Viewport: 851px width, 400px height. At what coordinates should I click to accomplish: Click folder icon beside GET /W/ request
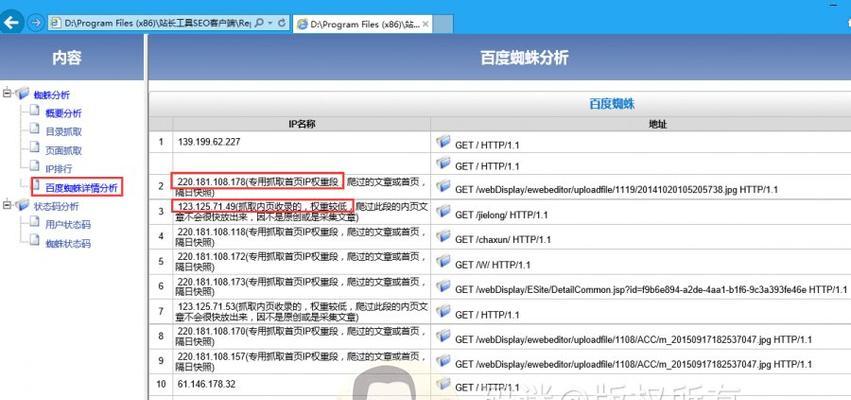(x=443, y=261)
